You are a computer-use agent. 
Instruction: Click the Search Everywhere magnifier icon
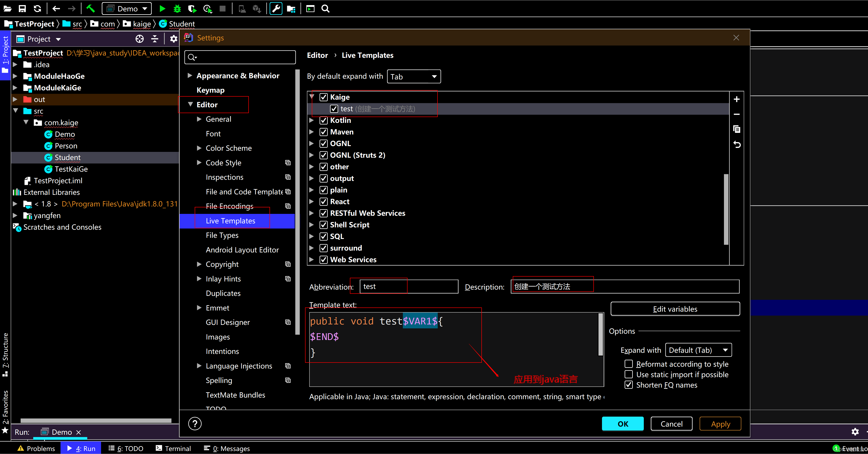tap(325, 9)
